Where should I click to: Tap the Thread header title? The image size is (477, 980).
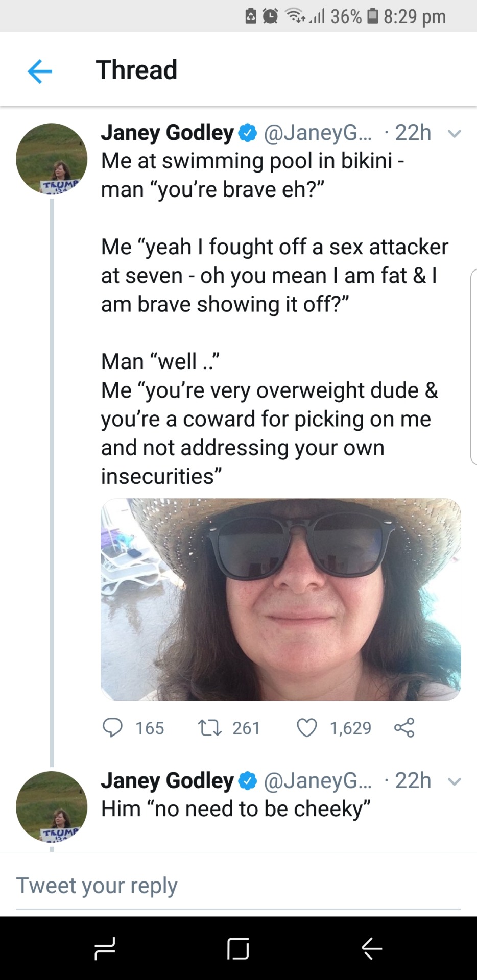click(136, 70)
